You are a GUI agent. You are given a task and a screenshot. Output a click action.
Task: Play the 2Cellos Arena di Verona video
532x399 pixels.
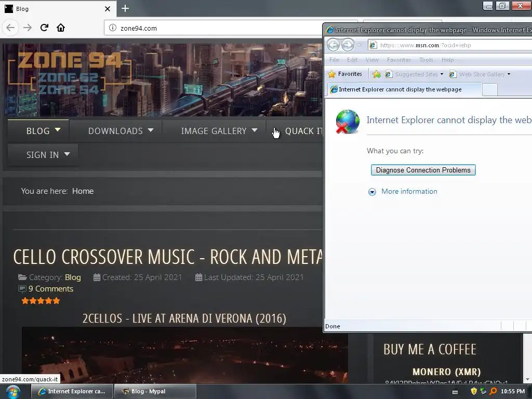(x=184, y=355)
